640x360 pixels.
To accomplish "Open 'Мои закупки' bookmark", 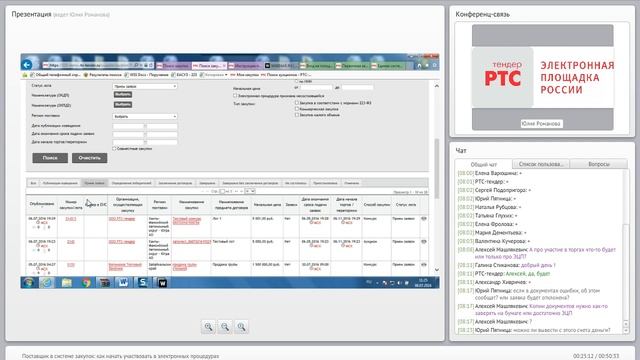I will point(245,75).
